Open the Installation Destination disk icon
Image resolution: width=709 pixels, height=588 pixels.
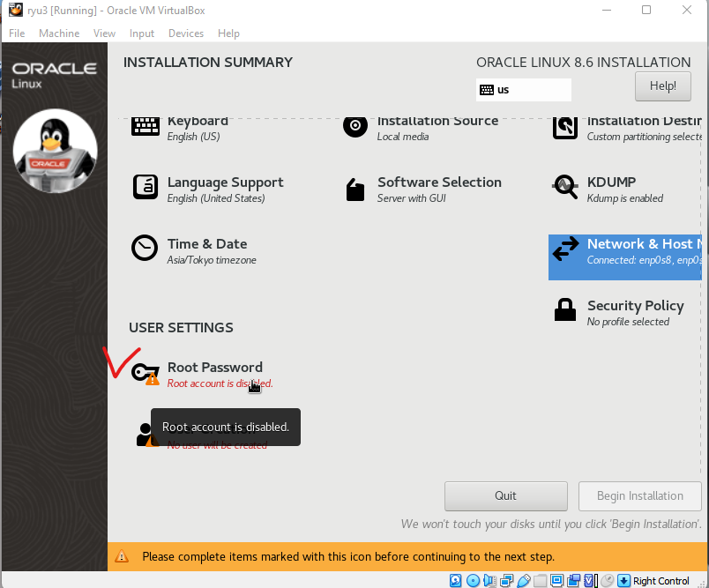click(564, 128)
